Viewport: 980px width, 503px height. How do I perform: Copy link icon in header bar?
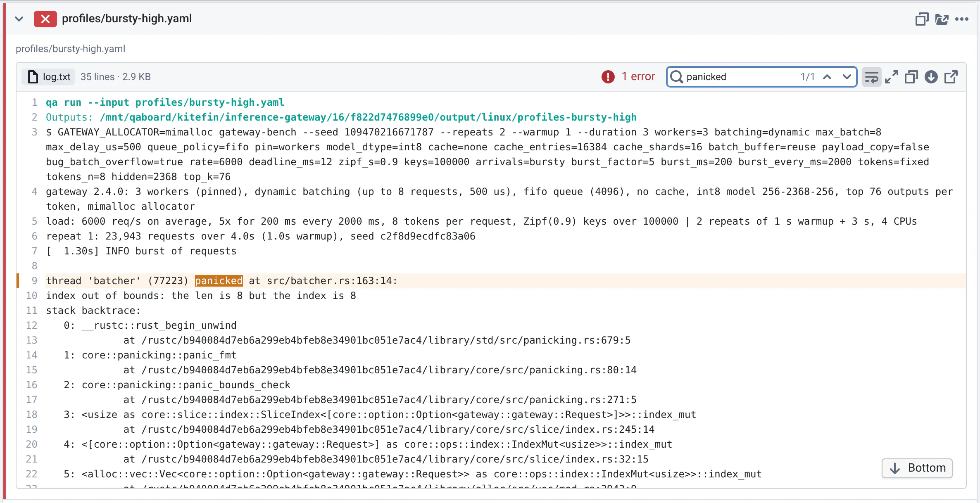[x=922, y=19]
